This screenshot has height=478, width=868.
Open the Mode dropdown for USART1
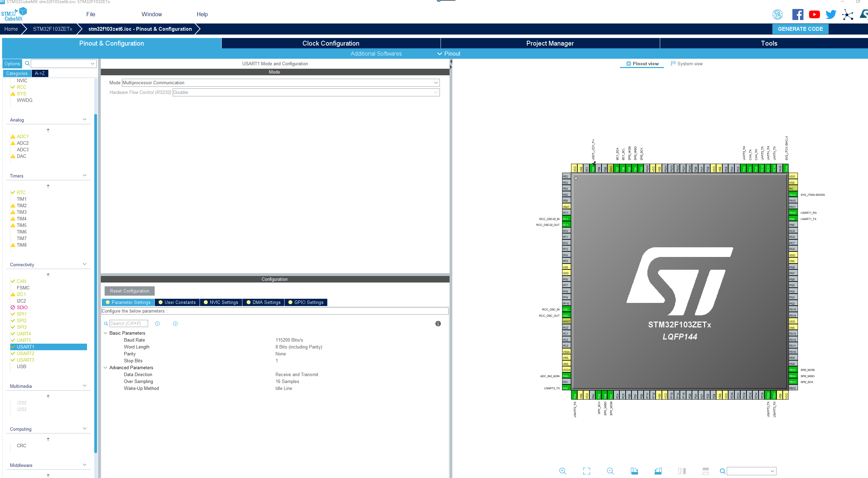point(436,83)
